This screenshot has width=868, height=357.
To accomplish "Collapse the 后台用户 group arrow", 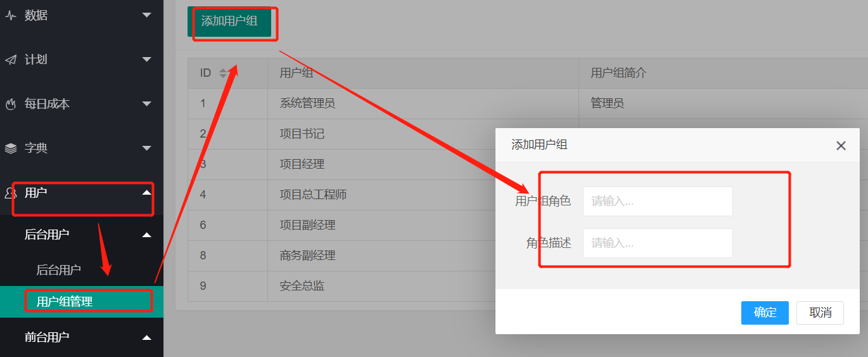I will tap(147, 235).
